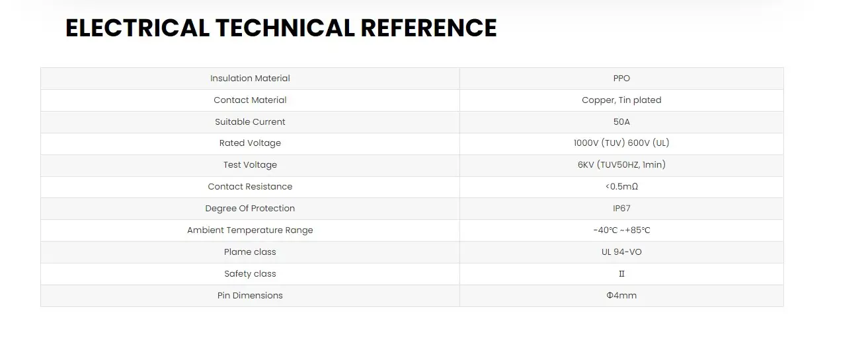Click the Copper, Tin plated value
This screenshot has width=868, height=344.
[x=621, y=100]
